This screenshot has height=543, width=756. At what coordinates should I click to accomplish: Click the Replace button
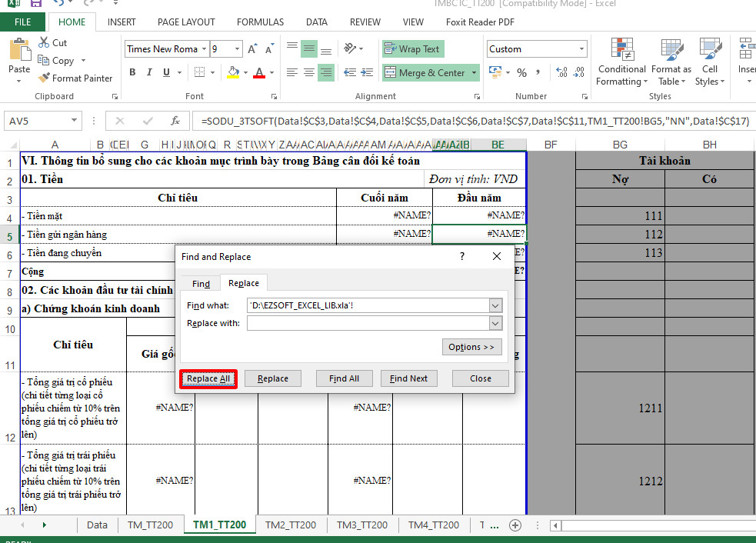273,378
